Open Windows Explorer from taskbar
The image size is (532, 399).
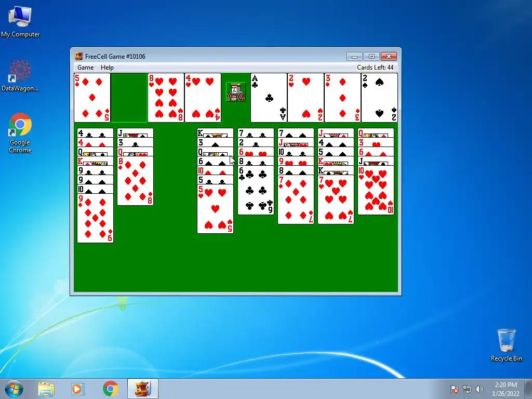point(46,389)
